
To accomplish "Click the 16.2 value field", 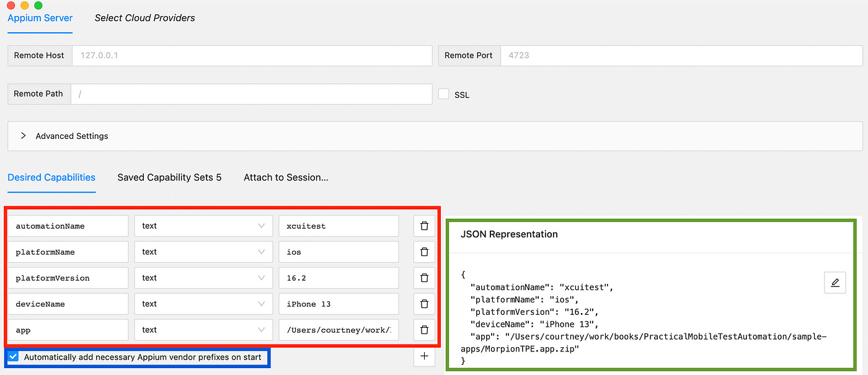I will coord(339,278).
